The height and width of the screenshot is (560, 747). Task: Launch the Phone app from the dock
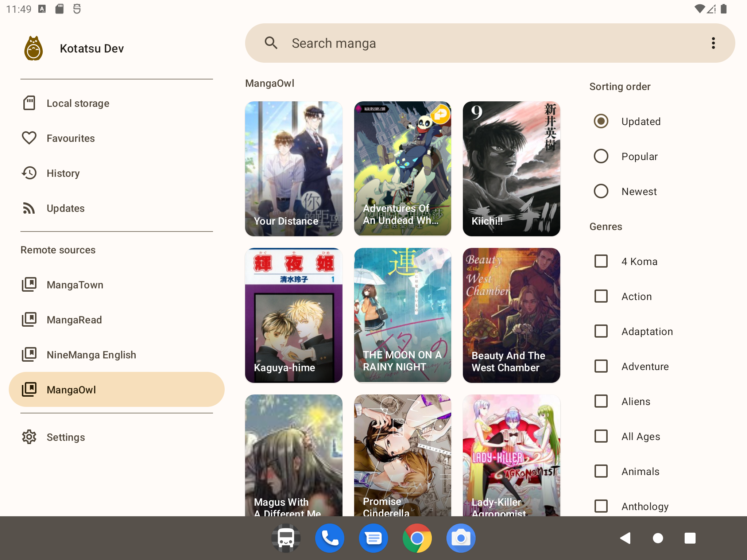pos(330,538)
